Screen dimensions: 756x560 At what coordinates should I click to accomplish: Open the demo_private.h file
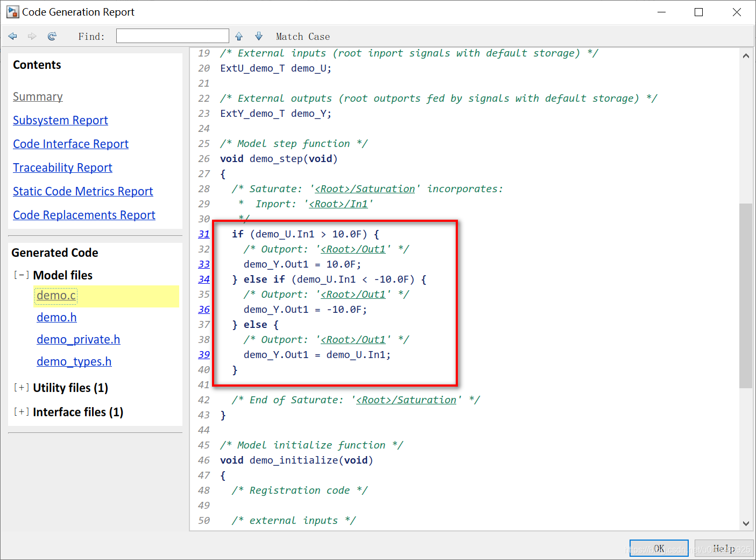click(79, 339)
